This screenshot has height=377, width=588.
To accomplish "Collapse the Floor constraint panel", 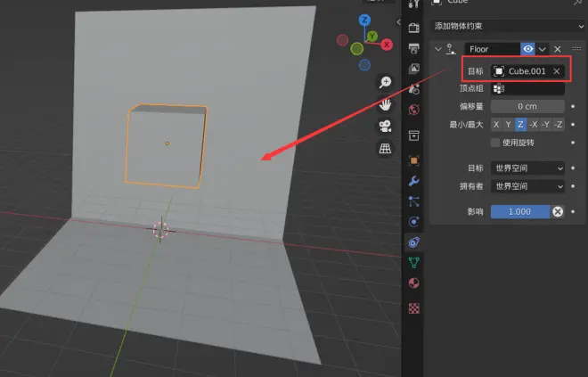I will coord(438,49).
